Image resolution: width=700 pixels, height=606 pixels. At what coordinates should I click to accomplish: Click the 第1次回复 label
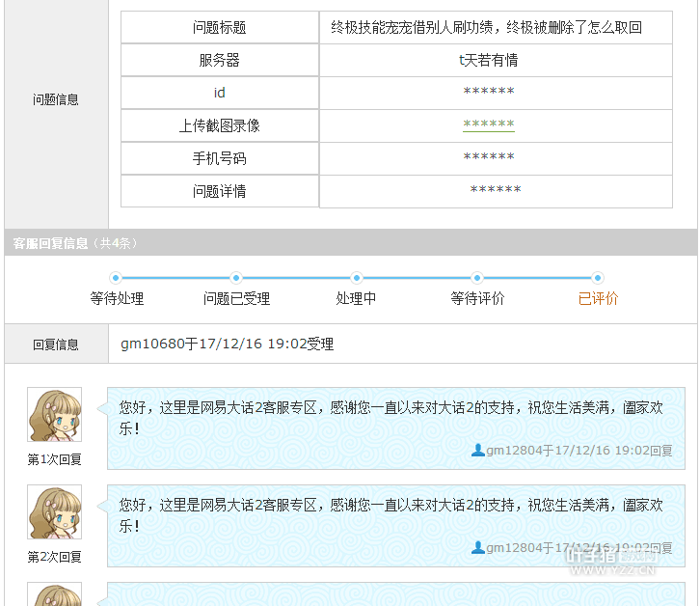point(54,459)
